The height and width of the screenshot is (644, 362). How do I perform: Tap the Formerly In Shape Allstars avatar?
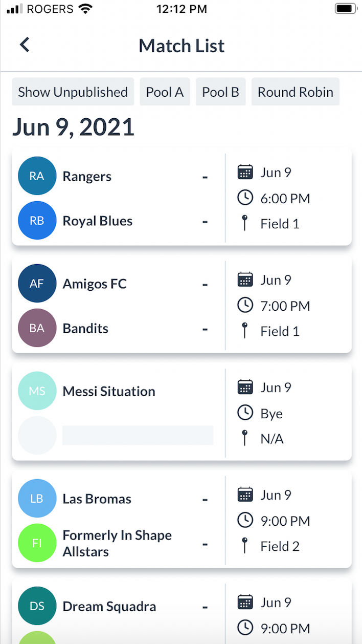coord(37,543)
